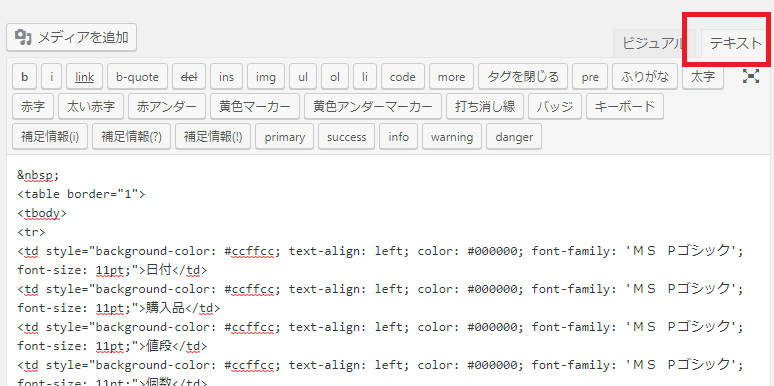
Task: Click the 黄色マーカー quicktag button
Action: [255, 107]
